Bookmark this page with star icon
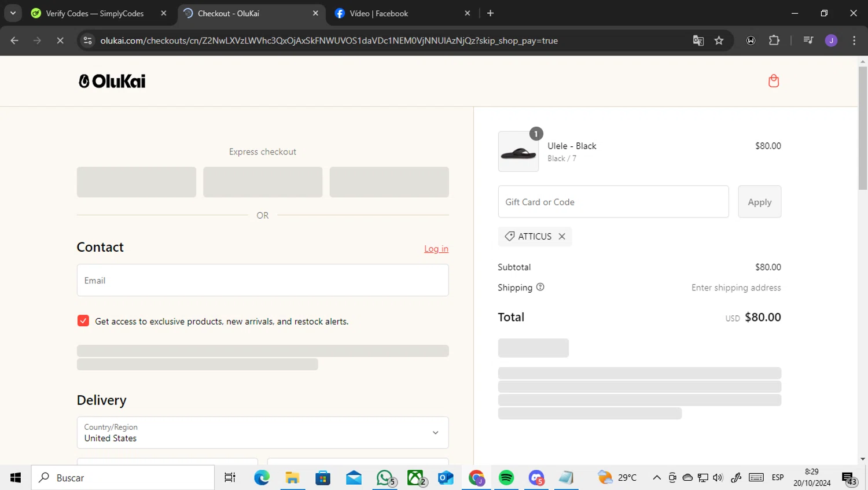Viewport: 868px width, 490px height. coord(719,40)
